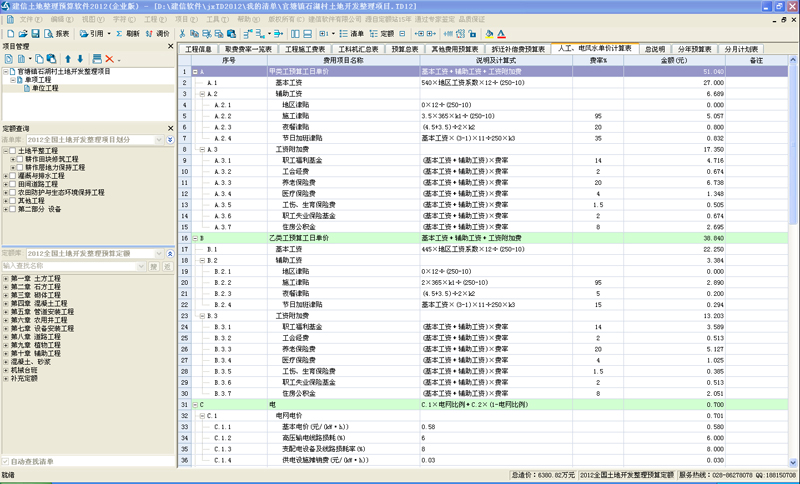The width and height of the screenshot is (800, 484).
Task: Click the 报表 report button
Action: point(62,33)
